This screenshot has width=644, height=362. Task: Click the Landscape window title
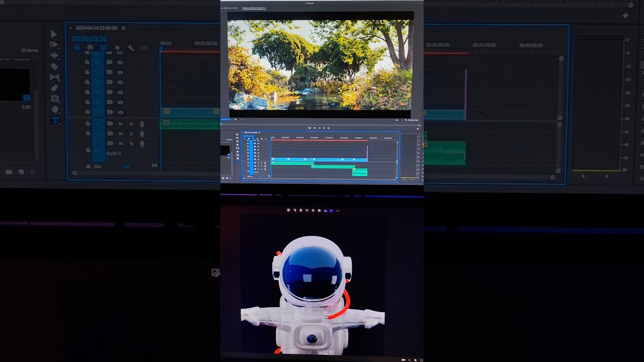(309, 3)
